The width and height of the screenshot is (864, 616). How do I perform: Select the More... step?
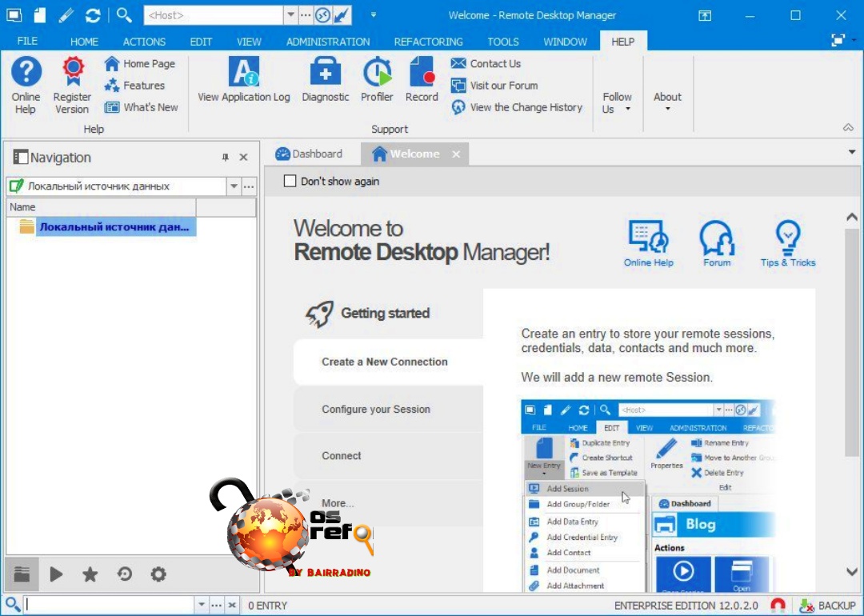[x=389, y=503]
